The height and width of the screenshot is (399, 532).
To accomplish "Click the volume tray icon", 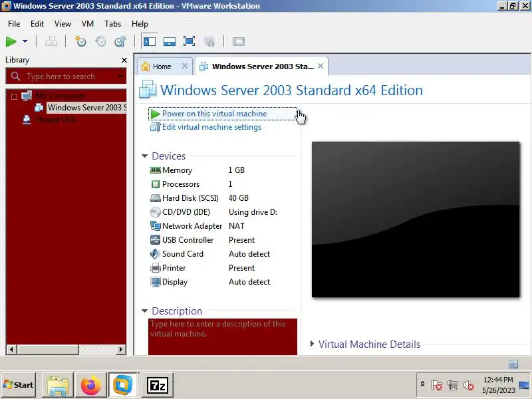I will click(469, 385).
